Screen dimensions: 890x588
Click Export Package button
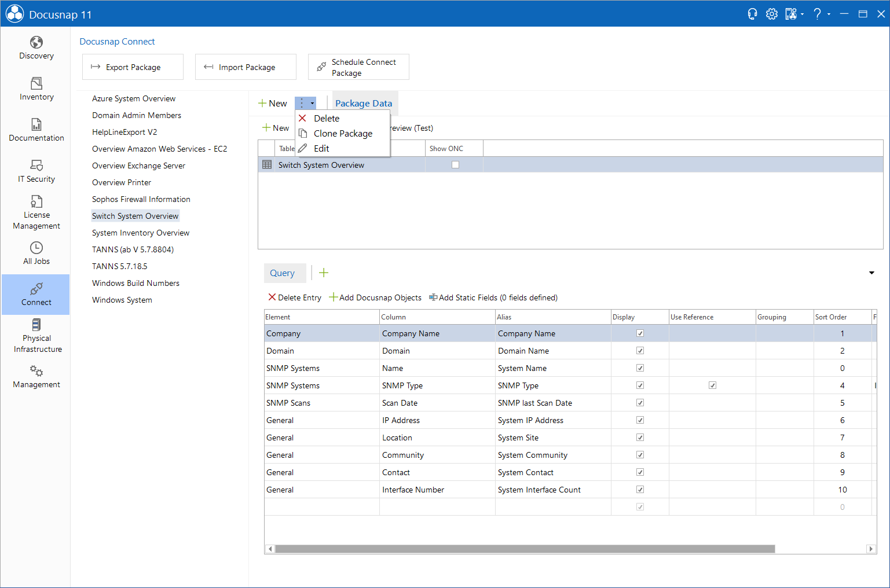[133, 67]
